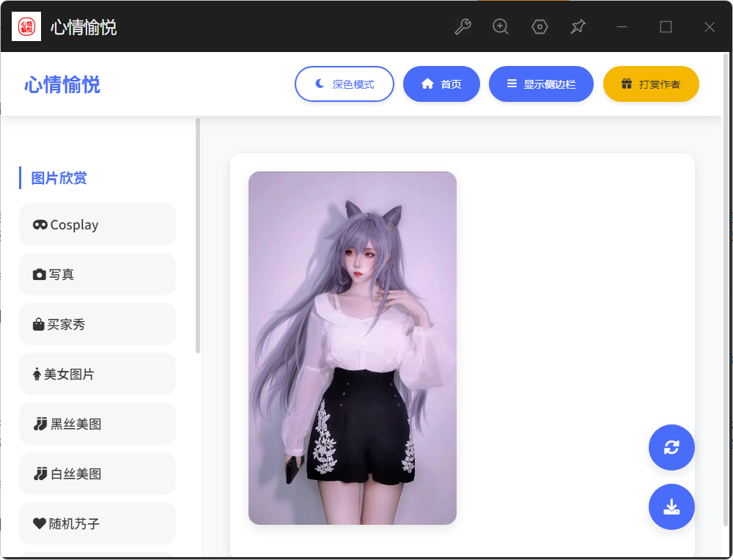This screenshot has width=733, height=560.
Task: Open the hexagon settings icon in title bar
Action: [x=539, y=26]
